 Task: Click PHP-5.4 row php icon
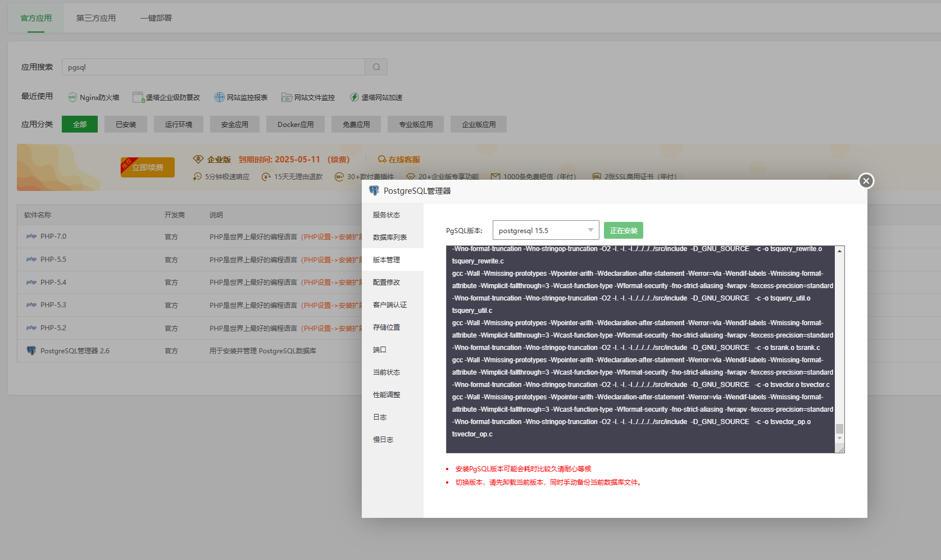tap(31, 283)
